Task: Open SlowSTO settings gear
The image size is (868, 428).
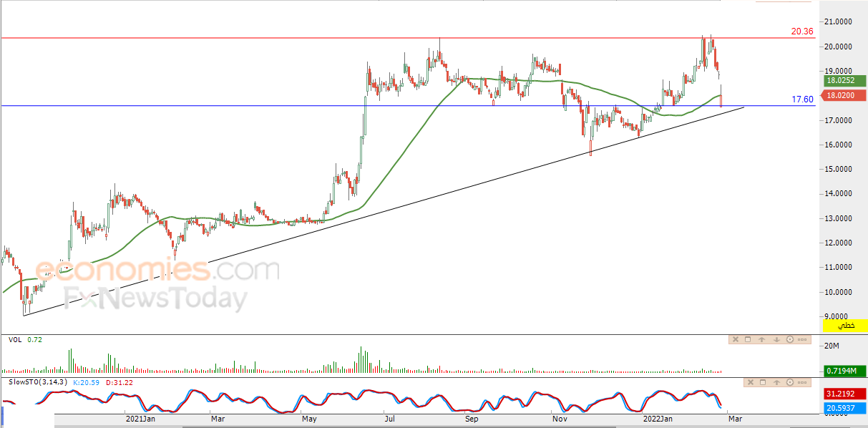Action: [790, 382]
